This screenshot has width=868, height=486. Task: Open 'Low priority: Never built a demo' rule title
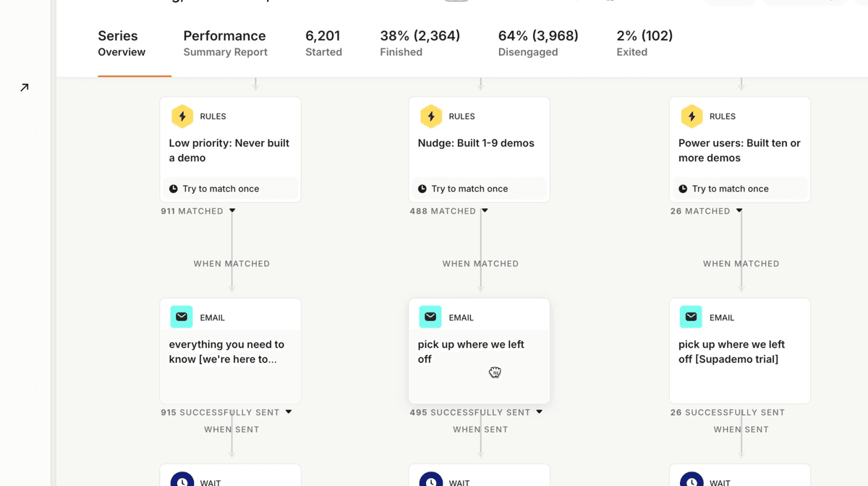pos(229,150)
